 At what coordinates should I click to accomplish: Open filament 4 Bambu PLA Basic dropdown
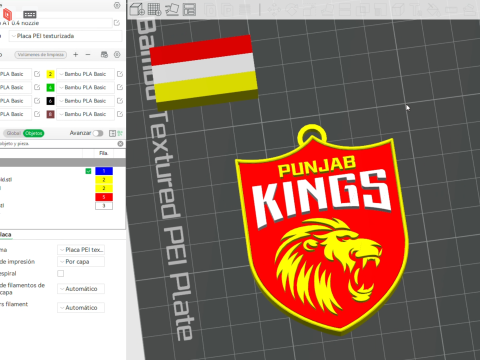tap(85, 87)
